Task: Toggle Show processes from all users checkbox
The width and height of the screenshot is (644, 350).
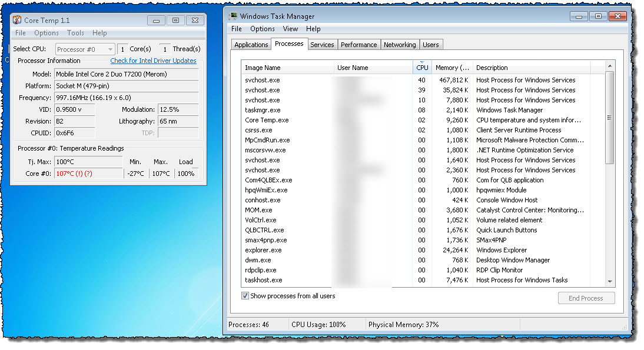Action: [245, 296]
